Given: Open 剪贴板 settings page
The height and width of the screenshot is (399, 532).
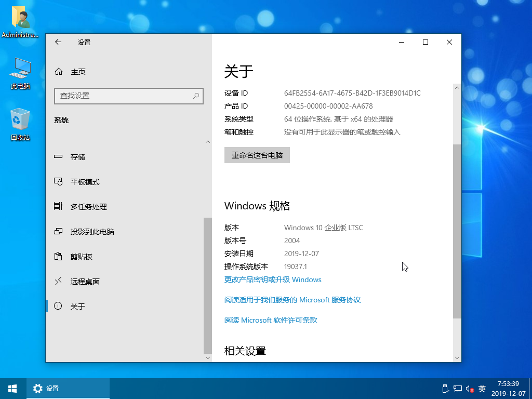Looking at the screenshot, I should pyautogui.click(x=126, y=257).
